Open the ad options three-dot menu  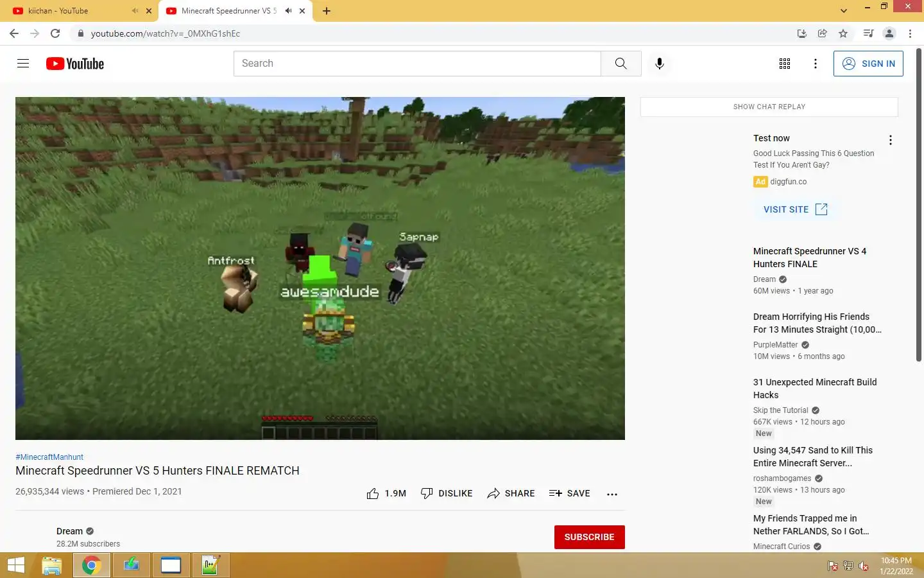click(x=891, y=140)
